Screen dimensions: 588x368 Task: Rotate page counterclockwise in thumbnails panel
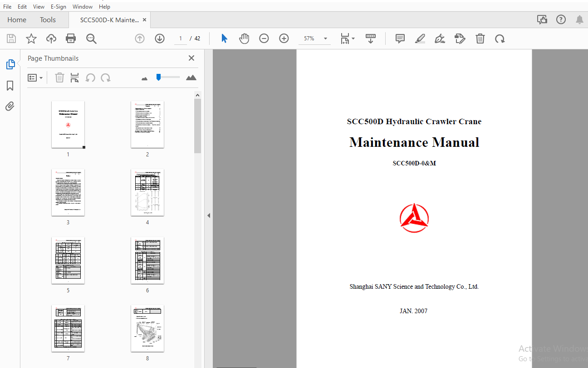coord(90,78)
